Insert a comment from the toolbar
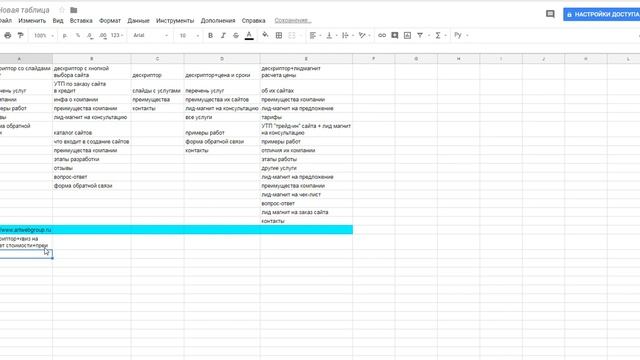Viewport: 640px width, 360px height. 395,36
